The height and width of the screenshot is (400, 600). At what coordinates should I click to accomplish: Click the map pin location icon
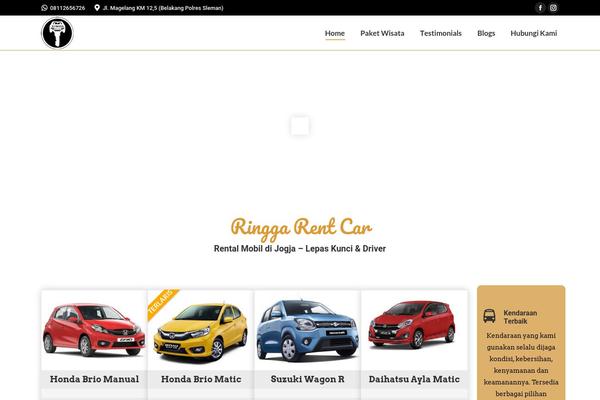(x=97, y=8)
